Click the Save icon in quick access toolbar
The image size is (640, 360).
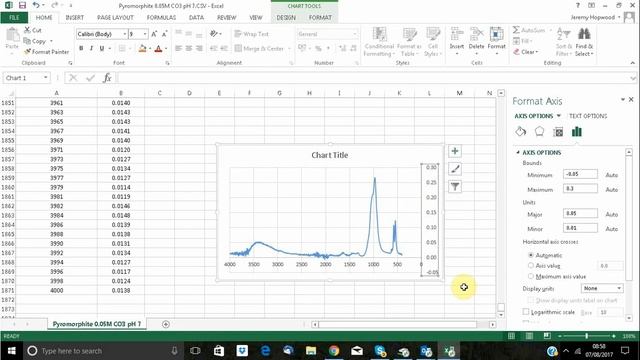click(22, 5)
